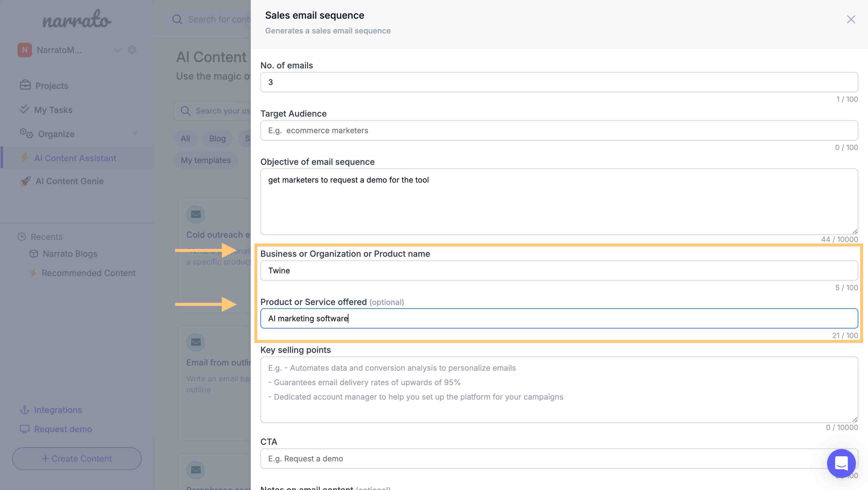868x490 pixels.
Task: Click the My Tasks checkmark icon
Action: (24, 109)
